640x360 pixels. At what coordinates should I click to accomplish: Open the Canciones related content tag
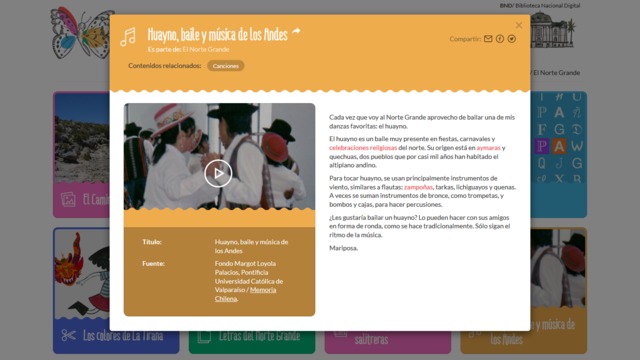tap(225, 66)
